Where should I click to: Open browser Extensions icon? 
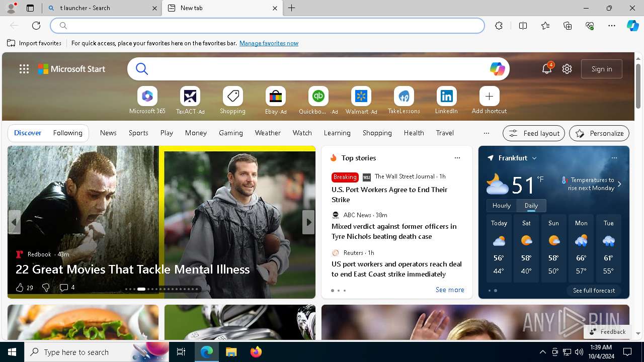[499, 26]
